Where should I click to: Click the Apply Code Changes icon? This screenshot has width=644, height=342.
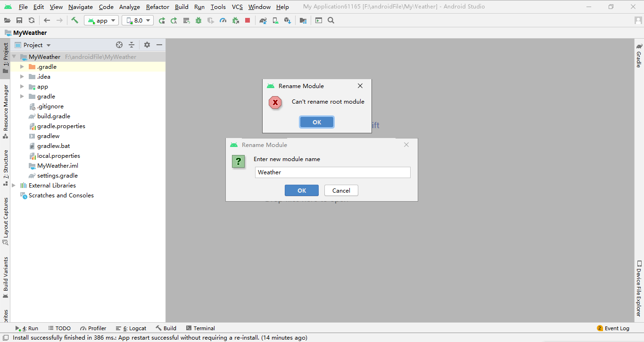(x=186, y=20)
